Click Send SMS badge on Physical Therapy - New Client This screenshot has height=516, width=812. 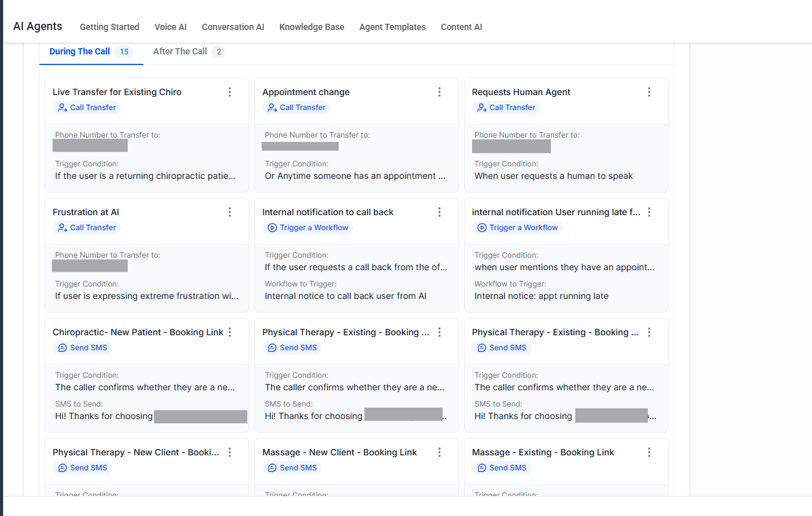click(83, 468)
